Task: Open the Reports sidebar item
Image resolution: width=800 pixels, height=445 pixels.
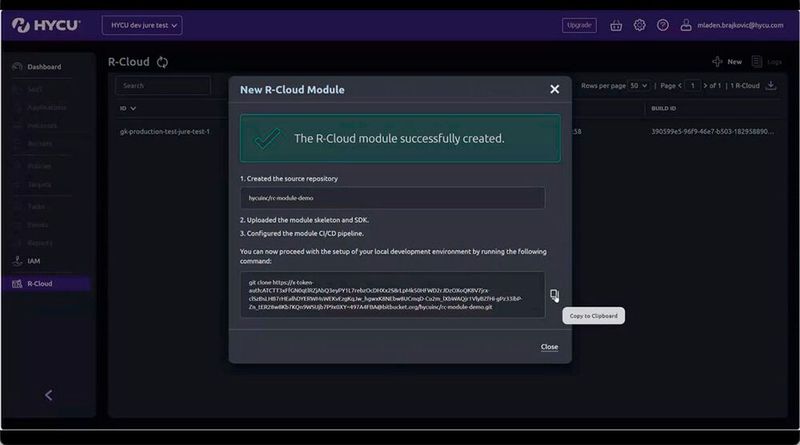Action: (40, 243)
